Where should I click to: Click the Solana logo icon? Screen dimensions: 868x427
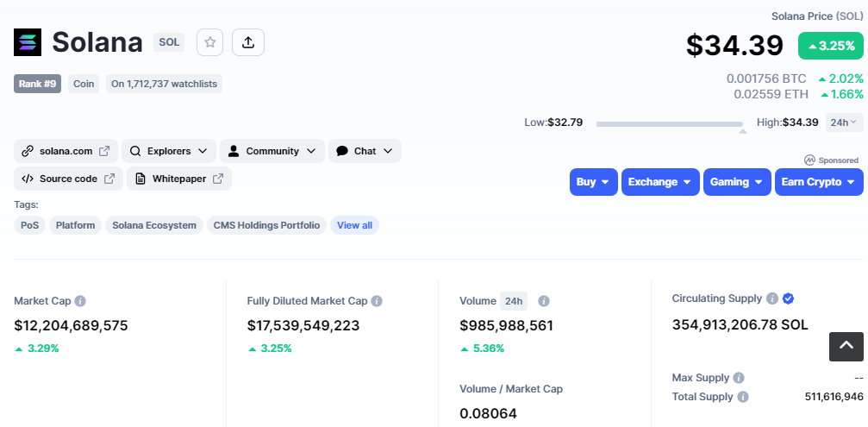(28, 42)
